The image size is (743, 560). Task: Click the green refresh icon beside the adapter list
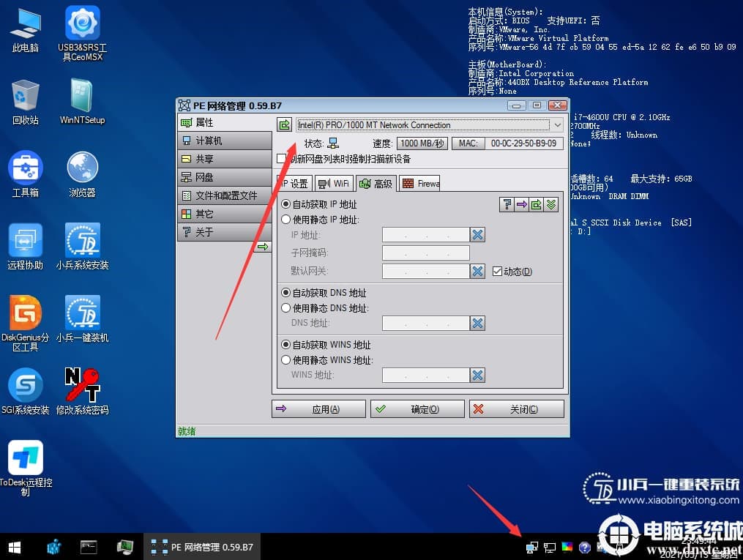click(284, 124)
